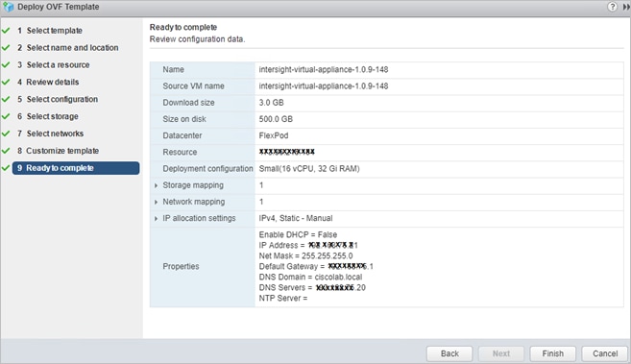Expand the IP allocation settings row
This screenshot has height=364, width=631.
coord(157,218)
